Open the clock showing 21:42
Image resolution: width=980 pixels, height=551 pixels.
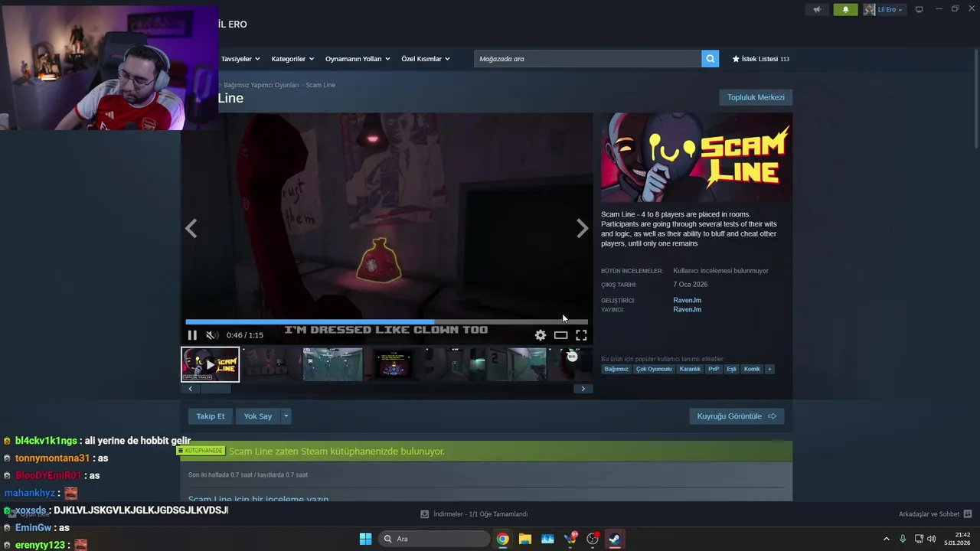pos(959,539)
